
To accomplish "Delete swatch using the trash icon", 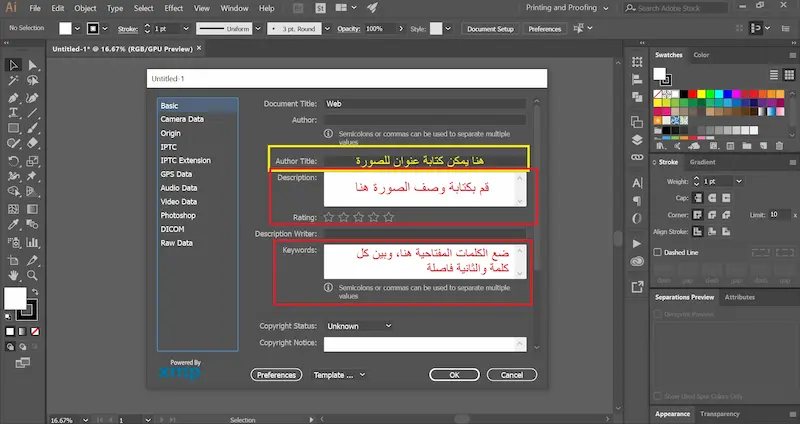I will tap(779, 146).
